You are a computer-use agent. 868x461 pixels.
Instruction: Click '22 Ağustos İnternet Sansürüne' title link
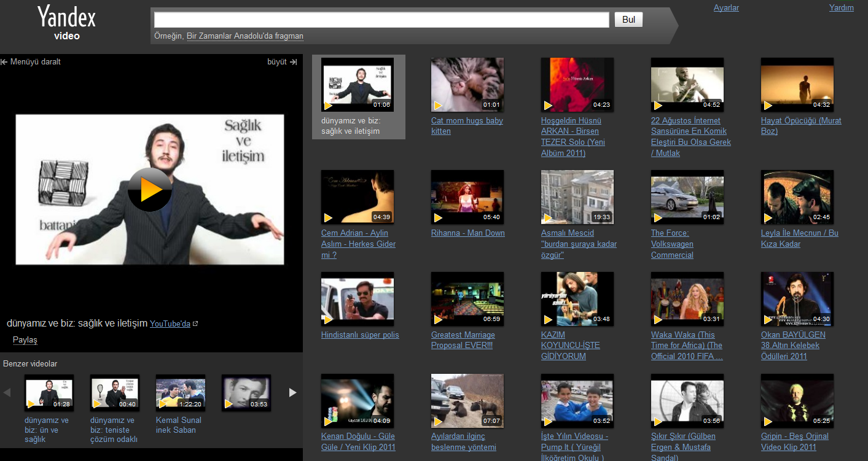[691, 136]
